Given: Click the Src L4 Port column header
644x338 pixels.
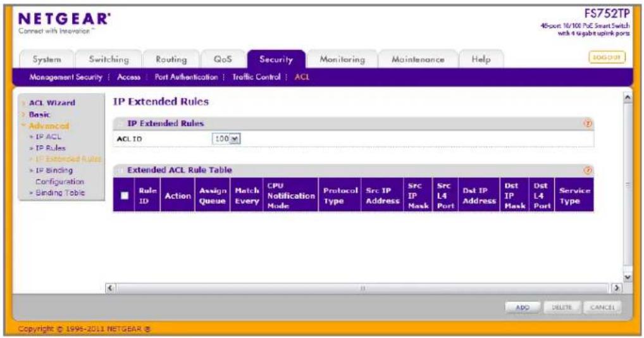Looking at the screenshot, I should [x=445, y=195].
